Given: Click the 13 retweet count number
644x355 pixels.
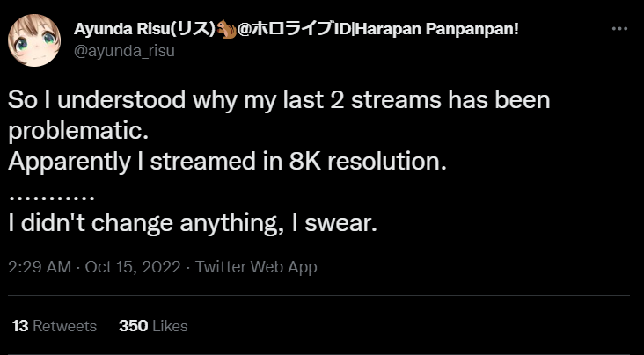Looking at the screenshot, I should [20, 326].
